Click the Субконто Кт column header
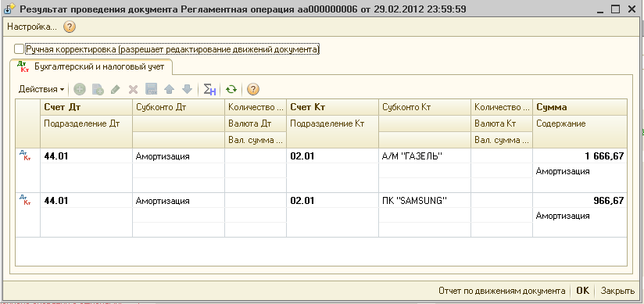The image size is (644, 304). [x=424, y=107]
